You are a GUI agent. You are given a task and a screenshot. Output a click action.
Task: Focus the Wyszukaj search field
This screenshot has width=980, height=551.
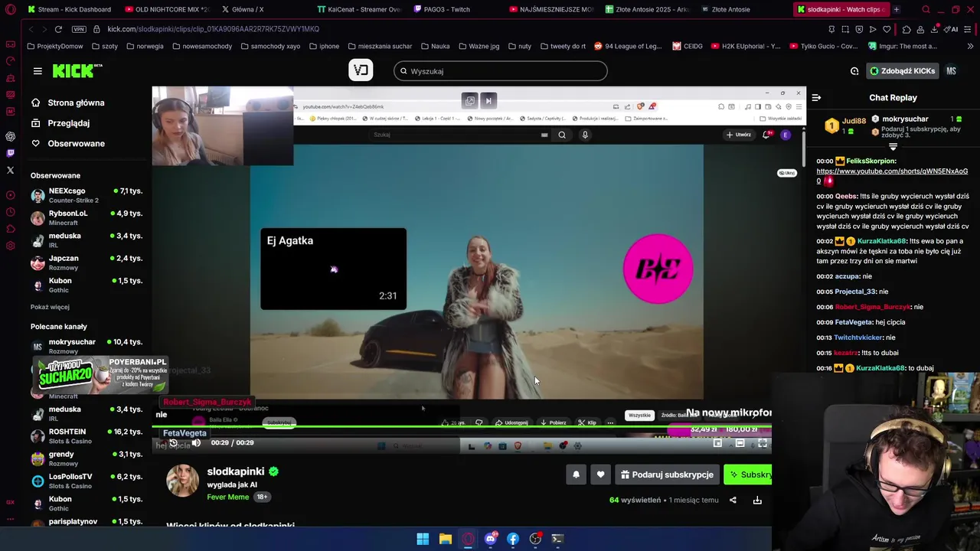point(501,71)
